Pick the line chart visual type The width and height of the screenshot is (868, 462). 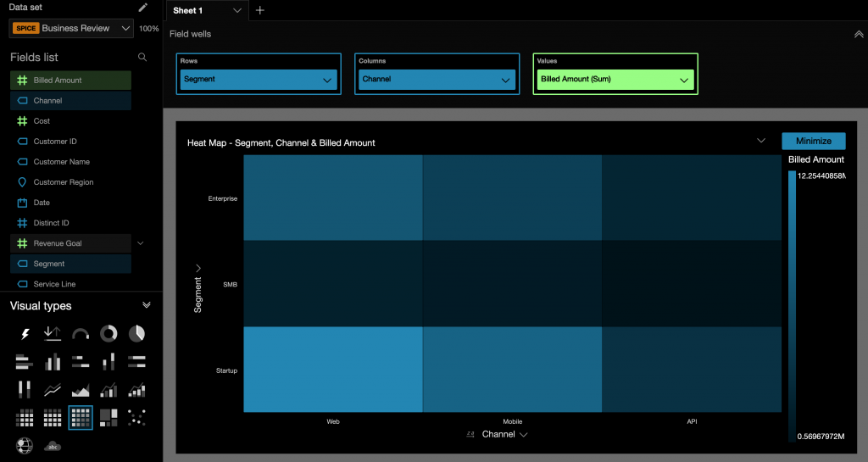[53, 390]
